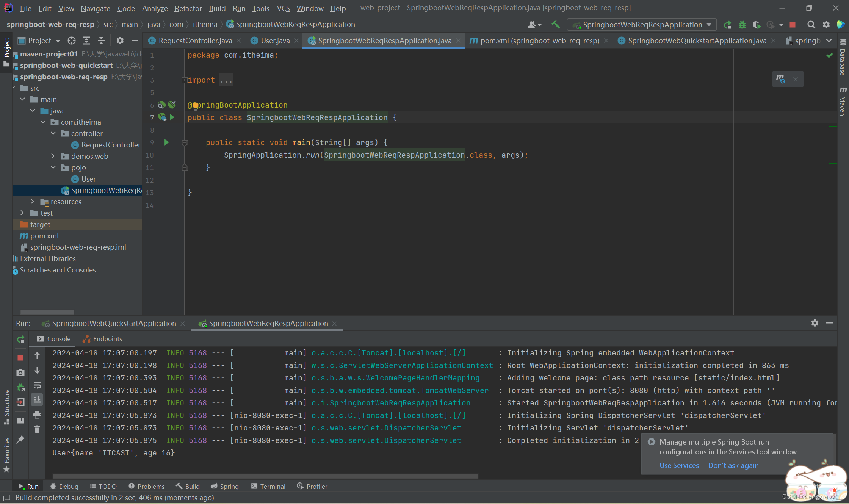Viewport: 849px width, 504px height.
Task: Click the console horizontal scrollbar
Action: pos(265,476)
